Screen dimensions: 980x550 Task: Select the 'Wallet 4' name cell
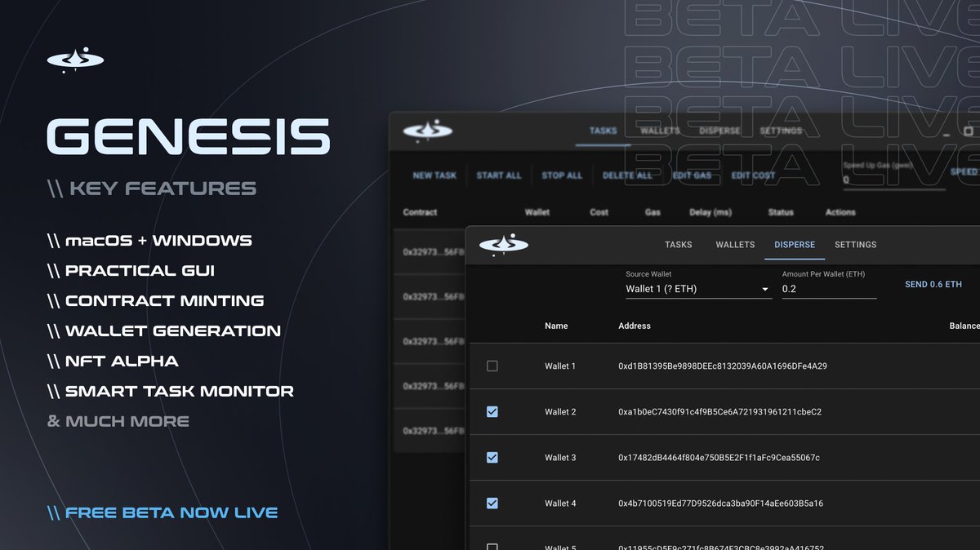(x=560, y=503)
